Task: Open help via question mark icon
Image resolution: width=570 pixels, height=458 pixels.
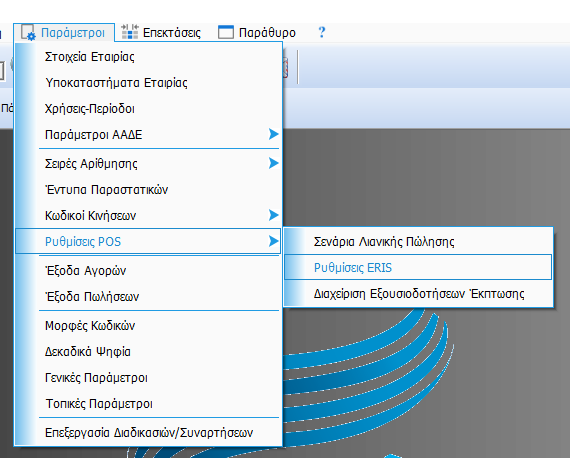Action: tap(321, 32)
